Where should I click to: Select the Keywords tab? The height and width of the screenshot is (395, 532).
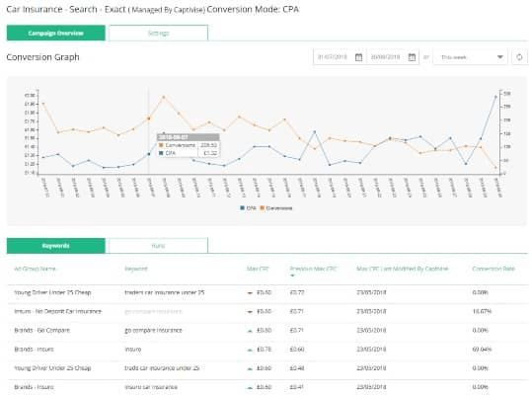click(x=56, y=246)
